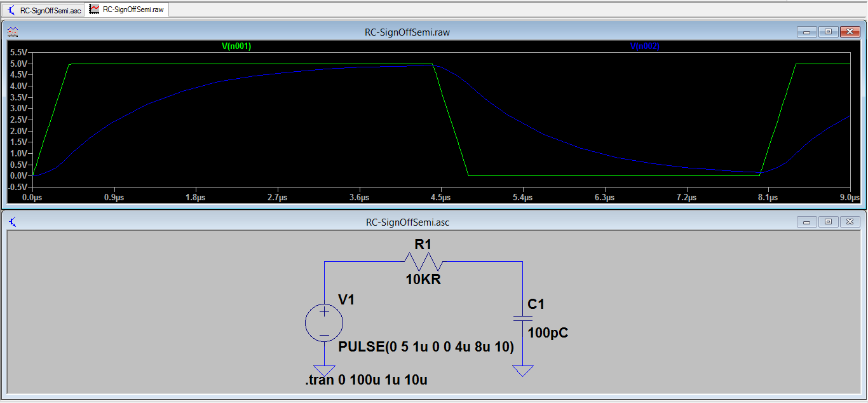868x403 pixels.
Task: Maximize the RC-SignOffSemi.raw waveform window
Action: point(828,32)
